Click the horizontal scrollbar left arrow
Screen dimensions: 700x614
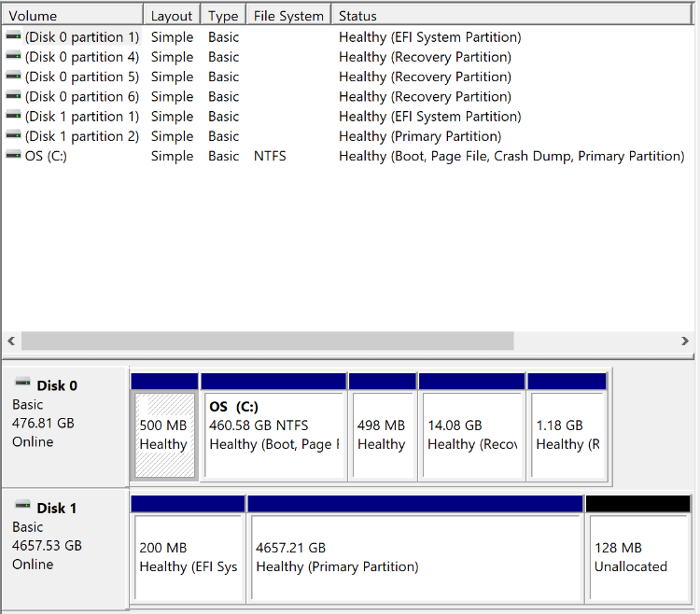[11, 341]
